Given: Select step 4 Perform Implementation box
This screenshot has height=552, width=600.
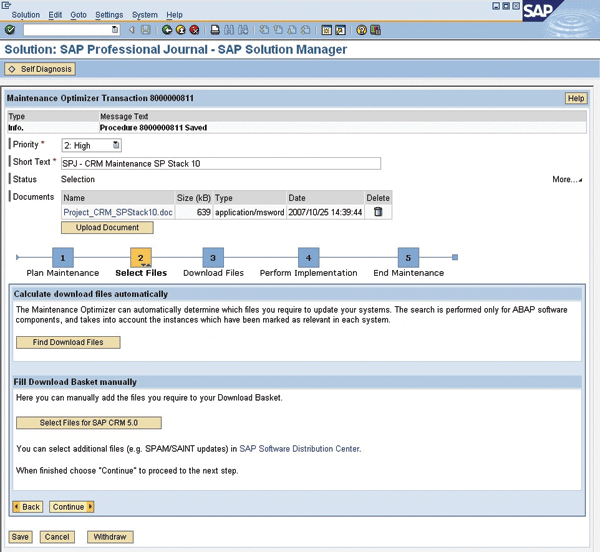Looking at the screenshot, I should click(x=308, y=257).
